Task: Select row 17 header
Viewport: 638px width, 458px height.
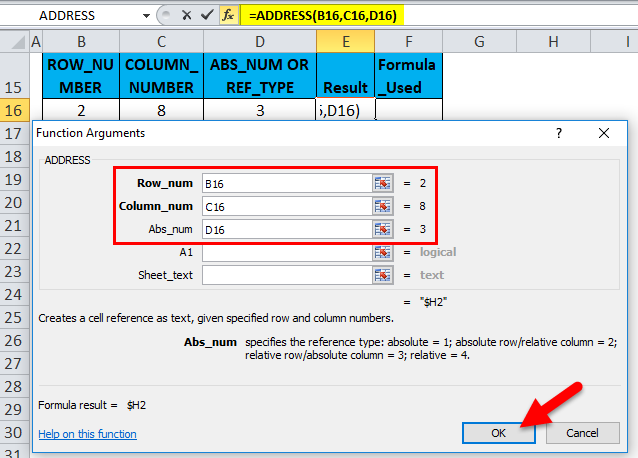Action: [14, 133]
